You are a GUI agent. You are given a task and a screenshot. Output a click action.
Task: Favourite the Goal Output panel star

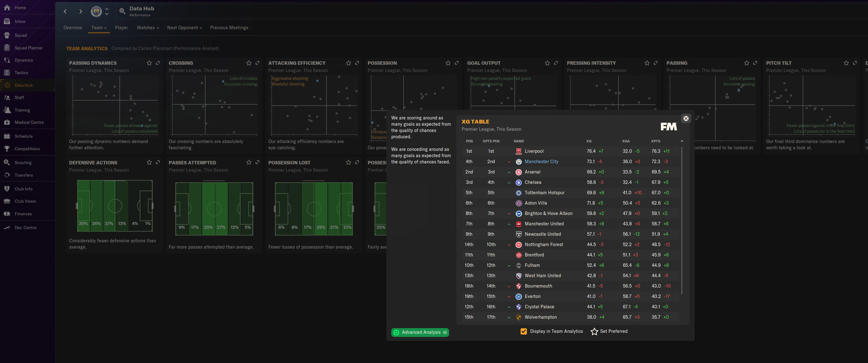tap(547, 63)
